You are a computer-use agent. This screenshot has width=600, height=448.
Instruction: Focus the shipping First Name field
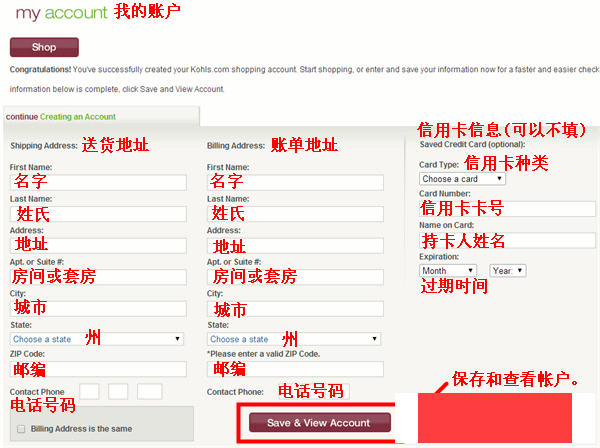(98, 182)
